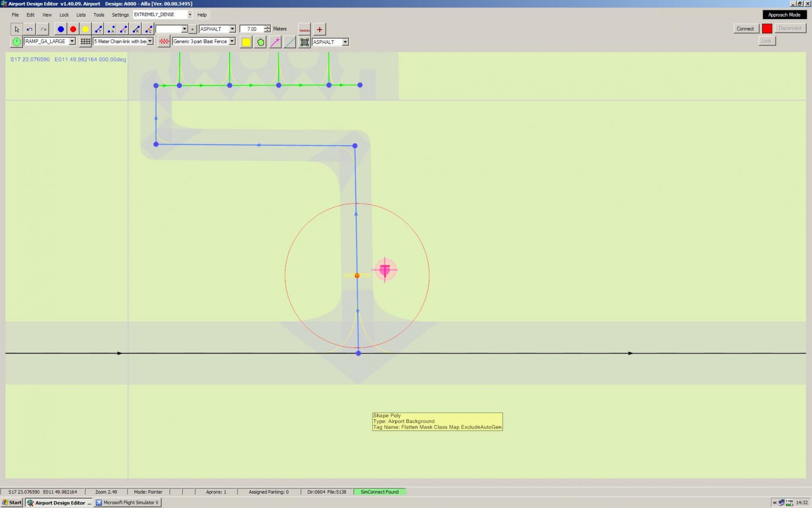Click the red connection status swatch
The width and height of the screenshot is (812, 508).
pos(767,29)
